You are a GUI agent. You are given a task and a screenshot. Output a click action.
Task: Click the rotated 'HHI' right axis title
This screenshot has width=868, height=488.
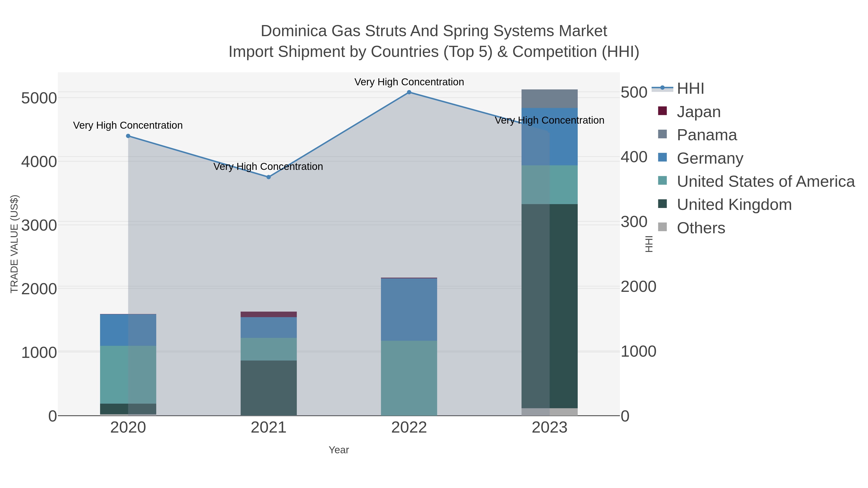(649, 244)
